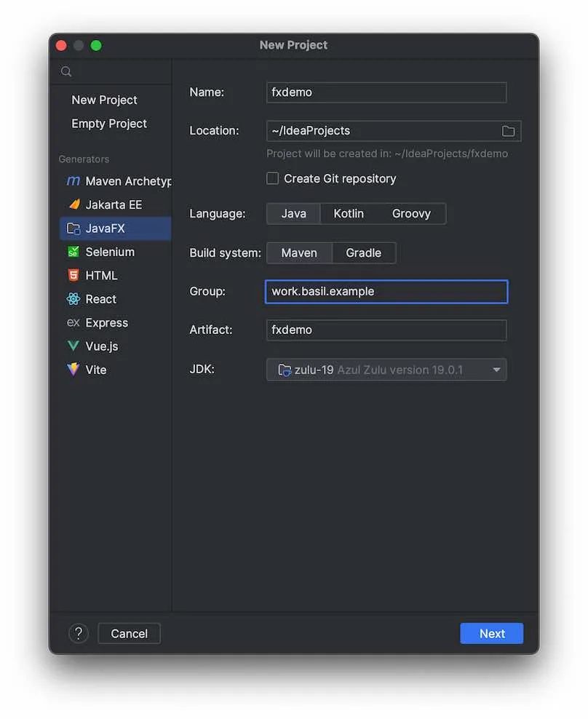
Task: Click the Selenium generator icon
Action: (73, 252)
